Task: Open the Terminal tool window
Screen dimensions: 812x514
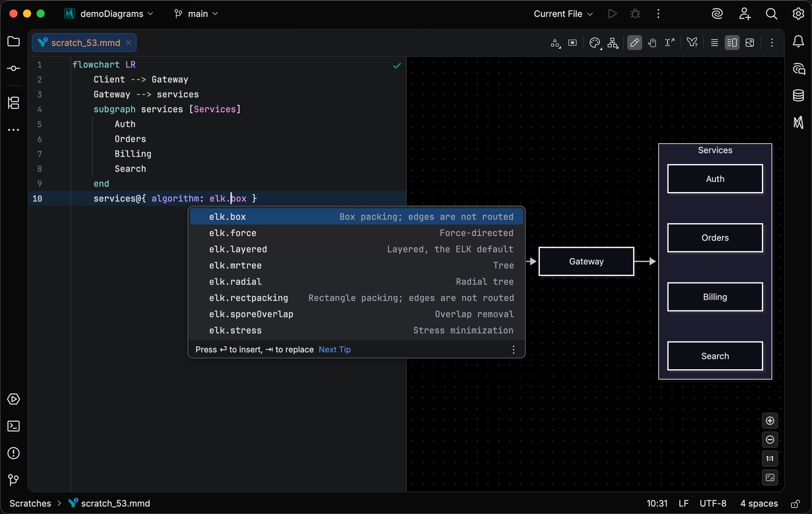Action: [14, 426]
